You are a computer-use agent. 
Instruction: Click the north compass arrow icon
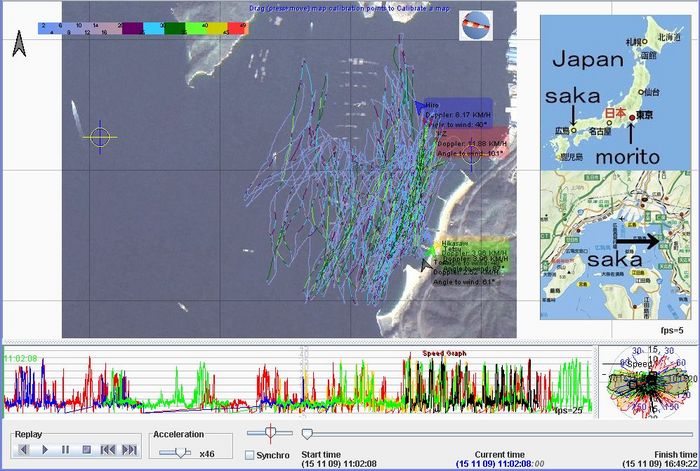19,43
